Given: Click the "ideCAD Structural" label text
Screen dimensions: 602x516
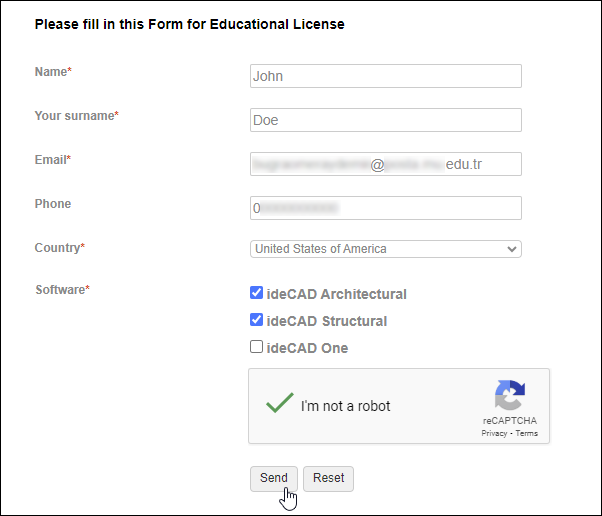Looking at the screenshot, I should pos(326,321).
